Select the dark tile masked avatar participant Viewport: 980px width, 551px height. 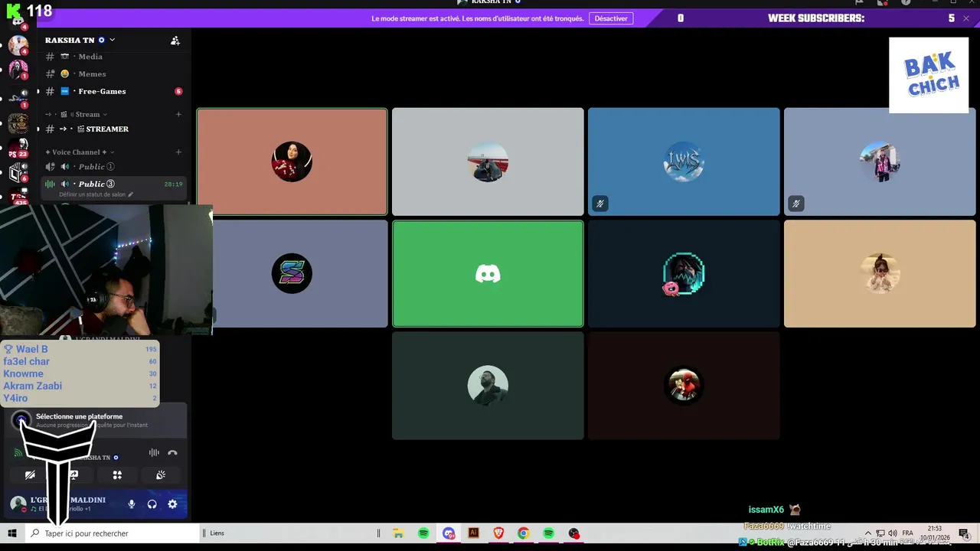684,273
